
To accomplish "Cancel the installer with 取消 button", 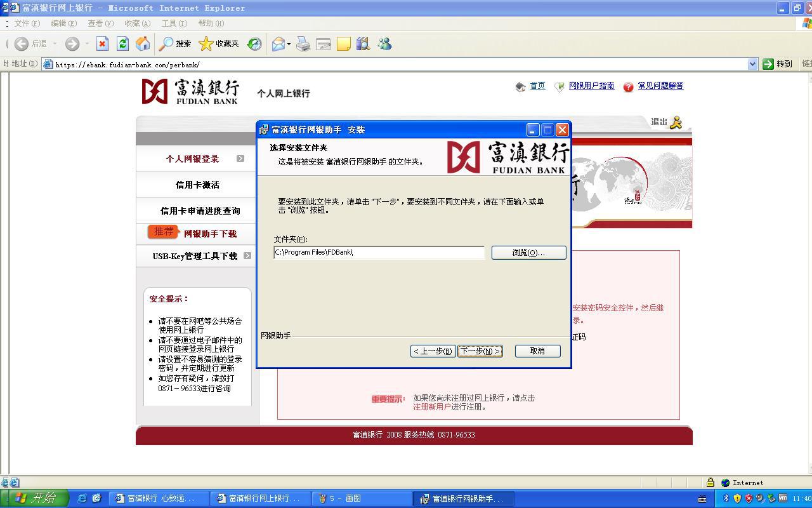I will pyautogui.click(x=537, y=351).
